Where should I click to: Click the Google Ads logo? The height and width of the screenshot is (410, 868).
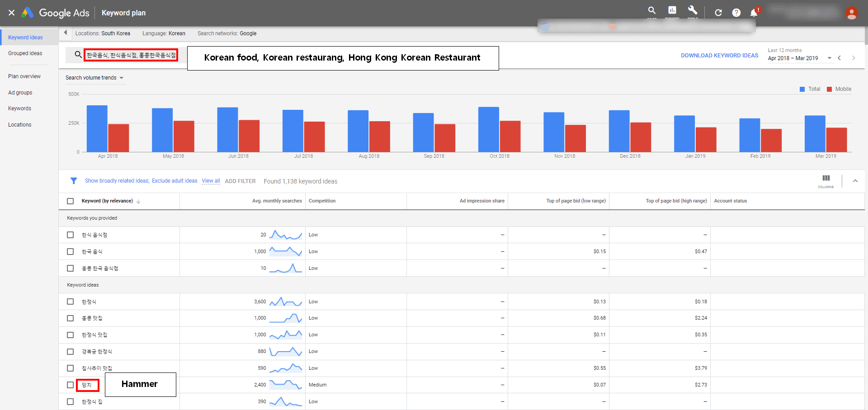55,13
